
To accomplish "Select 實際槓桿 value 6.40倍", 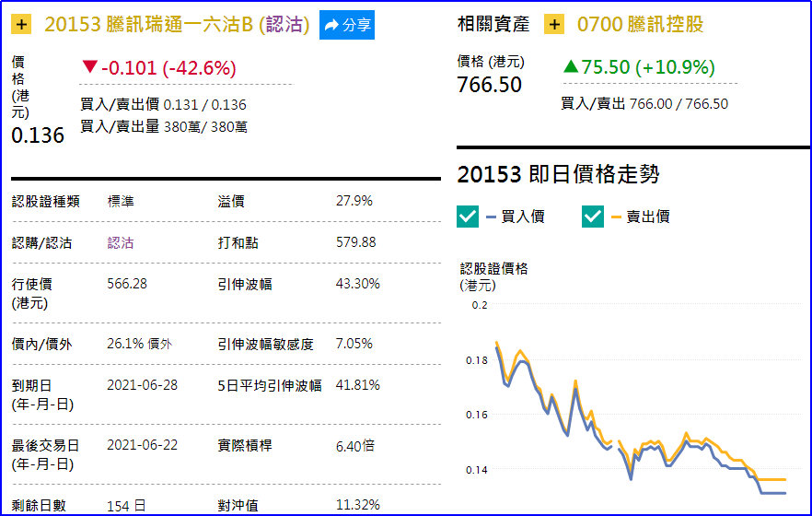I will point(355,446).
